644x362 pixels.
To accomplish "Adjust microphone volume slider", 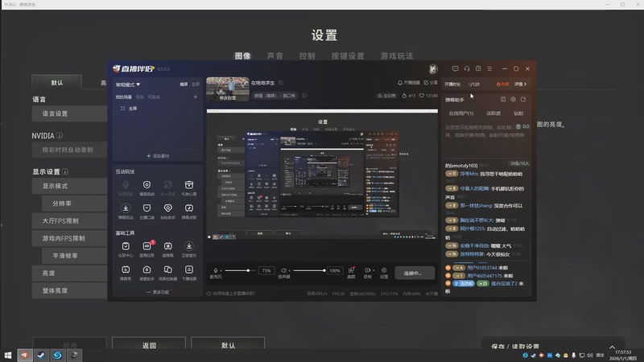I will point(238,270).
